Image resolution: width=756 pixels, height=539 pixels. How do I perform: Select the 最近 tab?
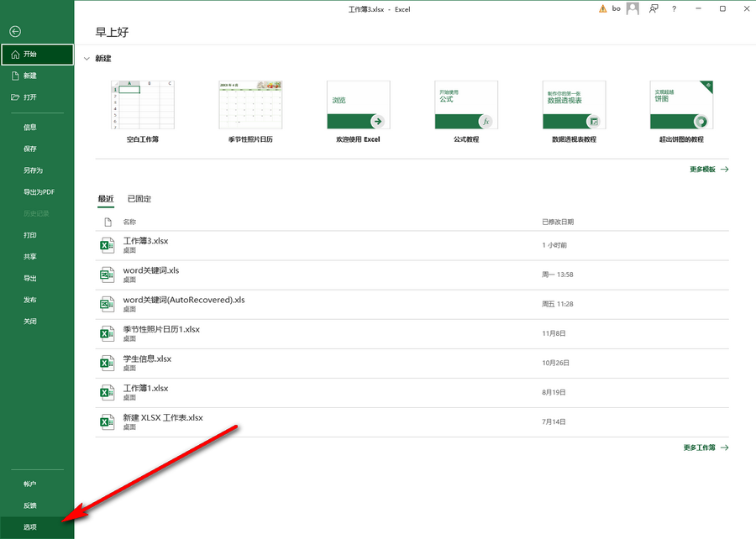point(106,198)
